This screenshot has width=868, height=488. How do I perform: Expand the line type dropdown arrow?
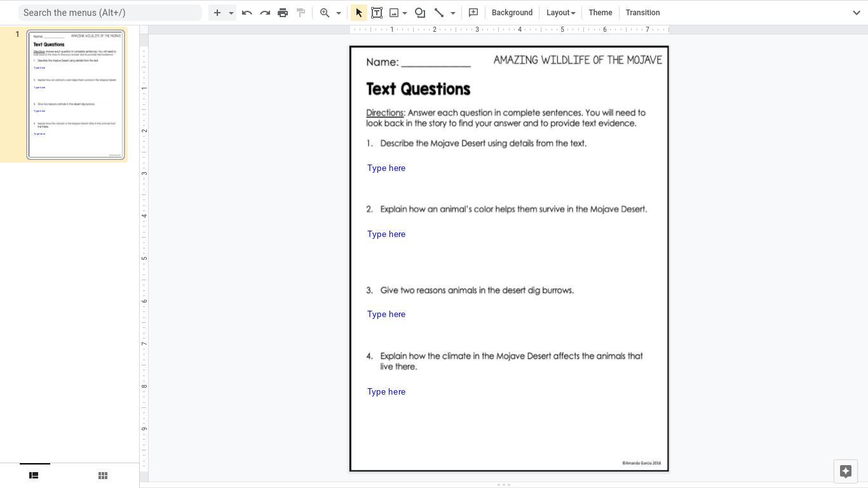(x=453, y=13)
